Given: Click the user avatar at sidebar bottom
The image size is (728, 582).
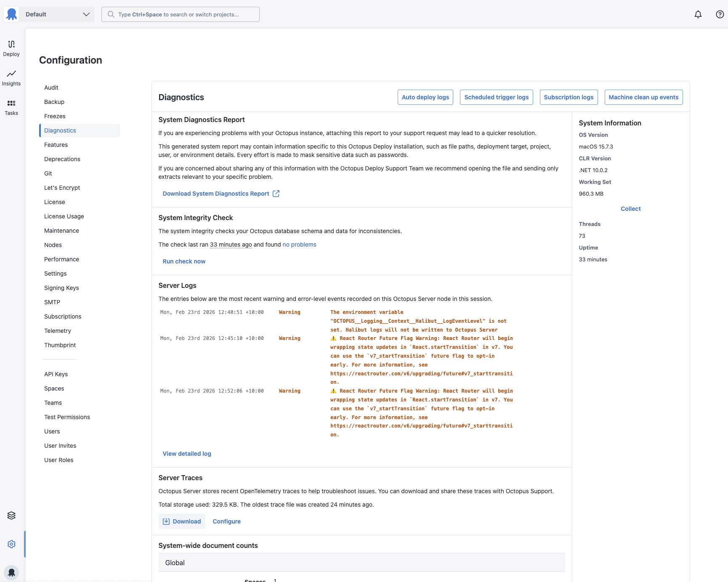Looking at the screenshot, I should click(x=11, y=572).
